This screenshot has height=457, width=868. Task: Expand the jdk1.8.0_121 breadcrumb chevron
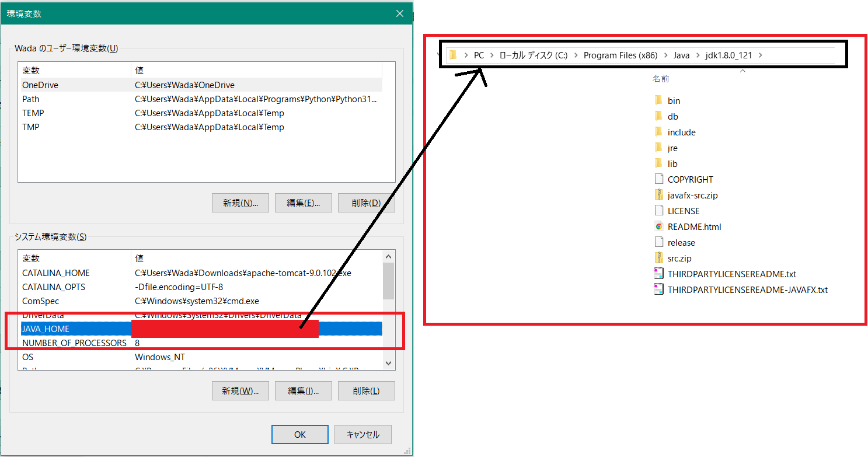click(x=762, y=54)
